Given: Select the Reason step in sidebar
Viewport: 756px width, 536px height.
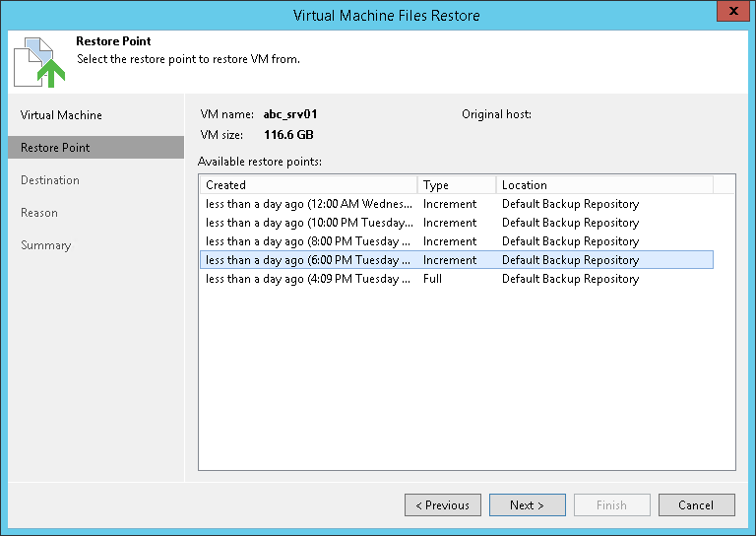Looking at the screenshot, I should pyautogui.click(x=39, y=213).
